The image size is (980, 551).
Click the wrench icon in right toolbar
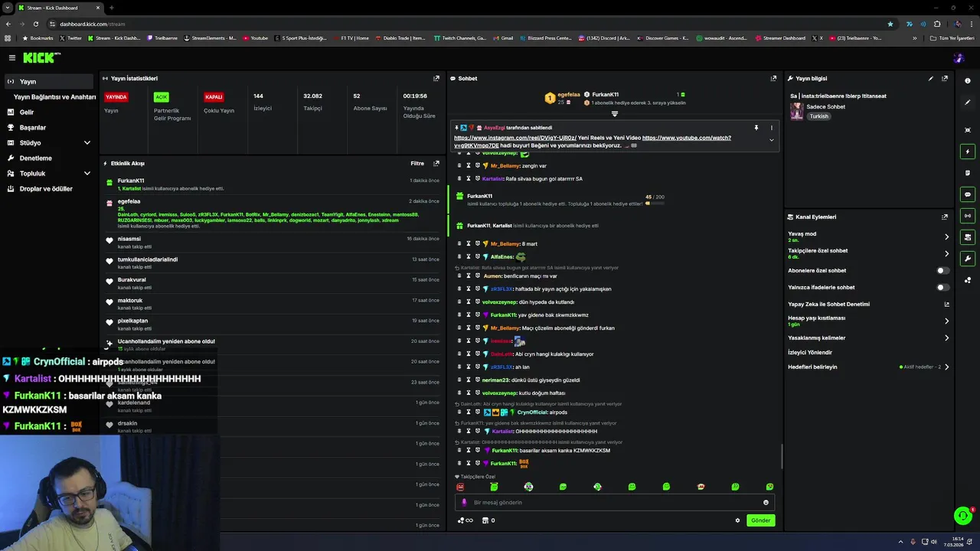click(968, 259)
